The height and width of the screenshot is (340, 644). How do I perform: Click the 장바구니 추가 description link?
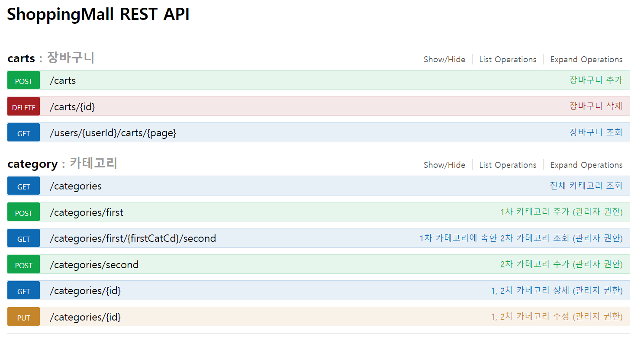[x=596, y=80]
